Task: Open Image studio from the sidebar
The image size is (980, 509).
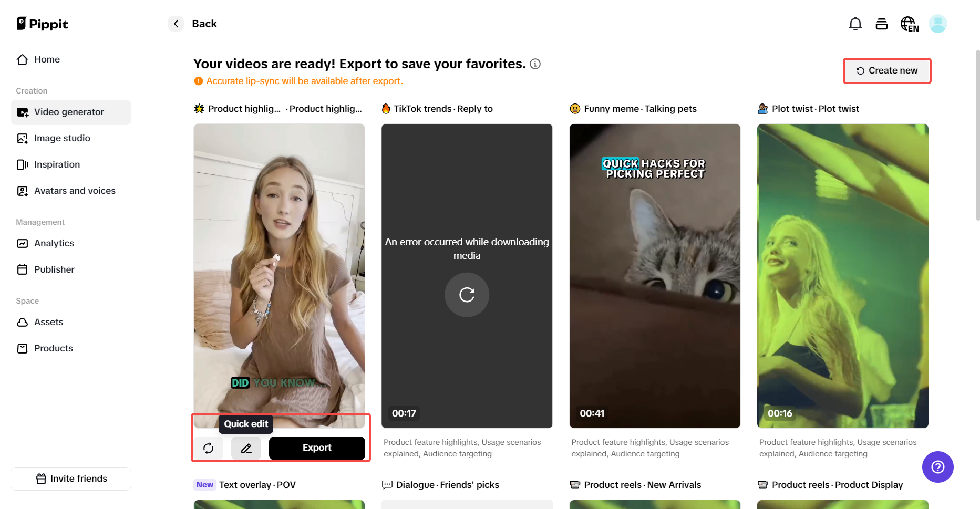Action: pos(71,138)
